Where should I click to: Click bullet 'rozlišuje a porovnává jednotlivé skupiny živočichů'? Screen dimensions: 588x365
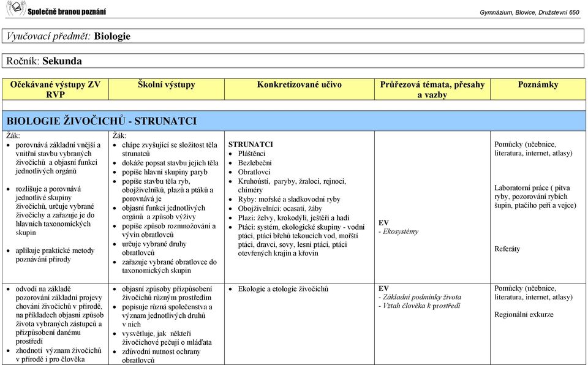pos(55,211)
